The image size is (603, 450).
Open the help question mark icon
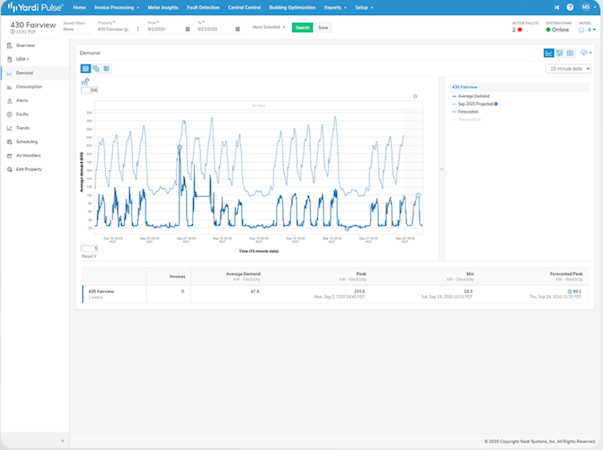(570, 7)
